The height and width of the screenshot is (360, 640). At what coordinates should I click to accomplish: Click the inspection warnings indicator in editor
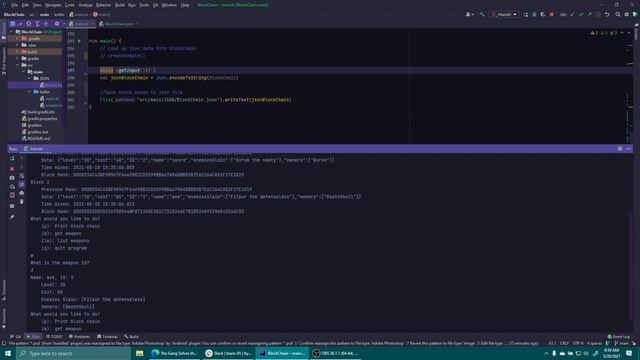pyautogui.click(x=605, y=33)
